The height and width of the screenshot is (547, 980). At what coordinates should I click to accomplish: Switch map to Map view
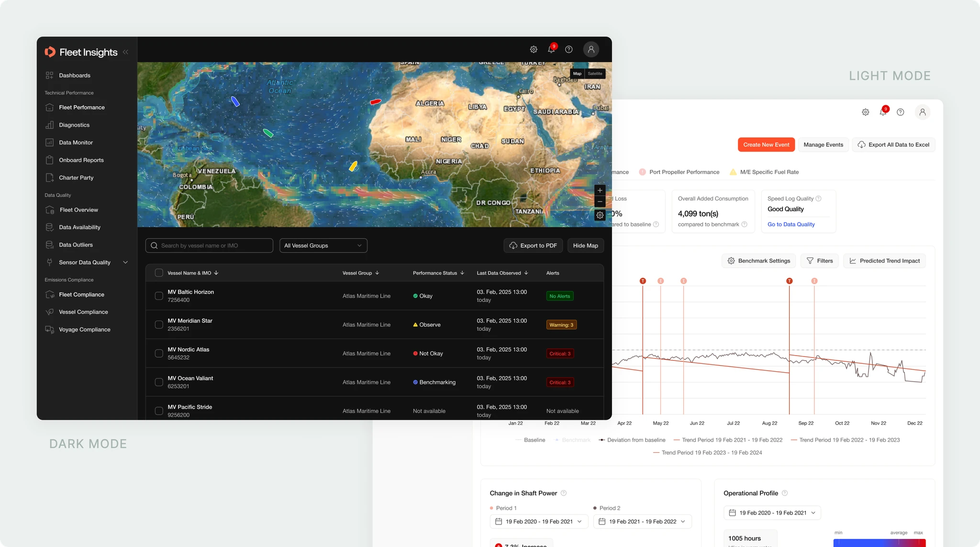click(x=577, y=74)
